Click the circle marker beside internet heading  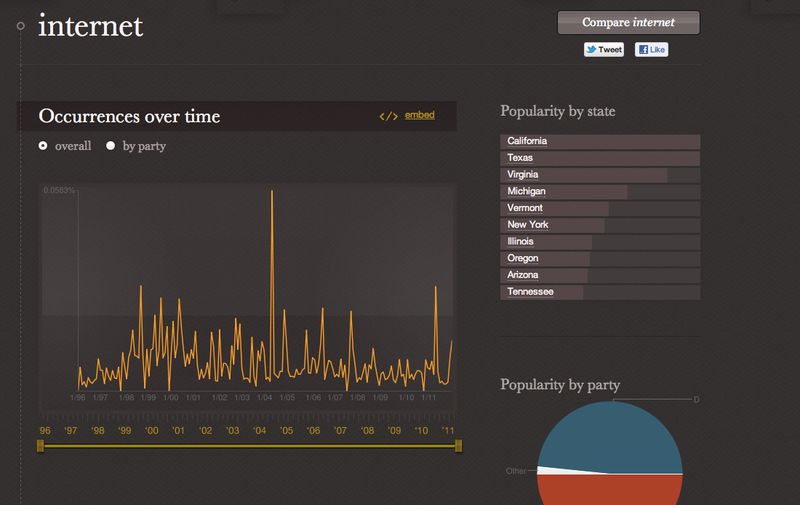tap(20, 26)
